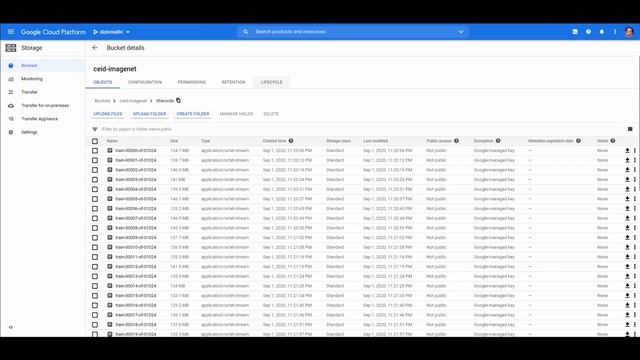Select checkbox for train-00006-of-01024

pos(95,209)
